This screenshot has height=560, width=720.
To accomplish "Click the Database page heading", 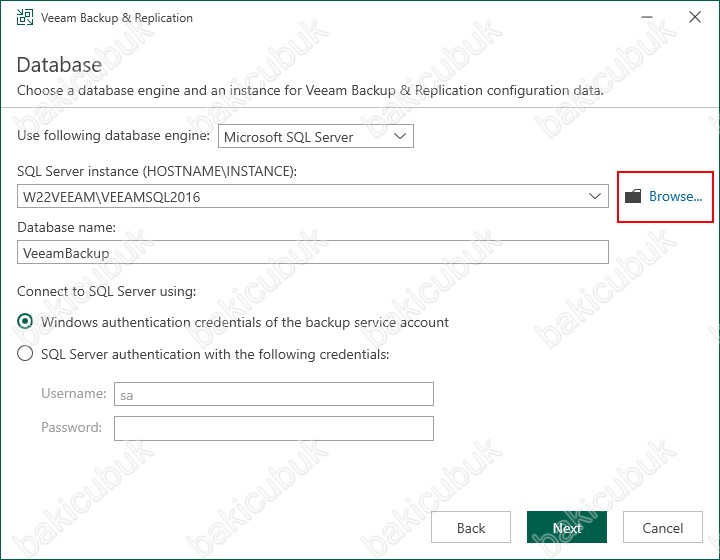I will 59,65.
